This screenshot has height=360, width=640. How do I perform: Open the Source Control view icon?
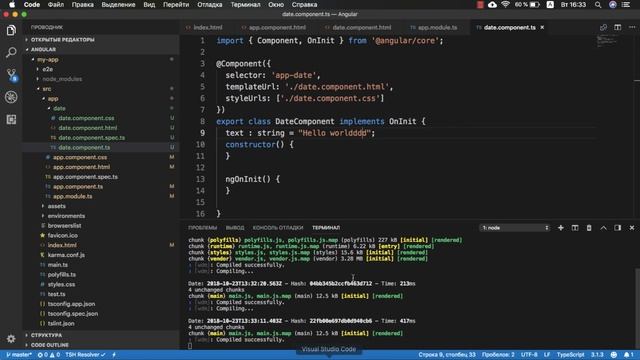click(x=11, y=75)
